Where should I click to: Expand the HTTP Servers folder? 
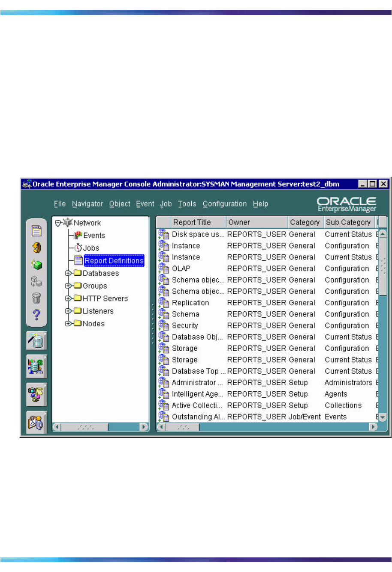tap(68, 298)
